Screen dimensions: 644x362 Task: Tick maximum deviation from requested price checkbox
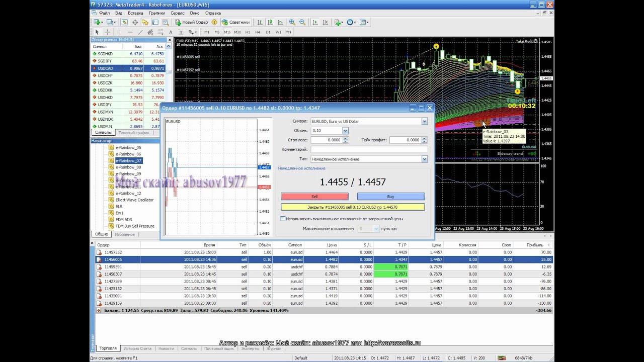(283, 219)
